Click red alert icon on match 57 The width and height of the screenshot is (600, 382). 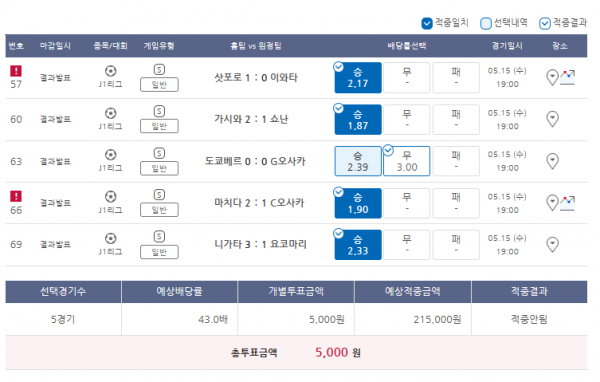tap(16, 71)
